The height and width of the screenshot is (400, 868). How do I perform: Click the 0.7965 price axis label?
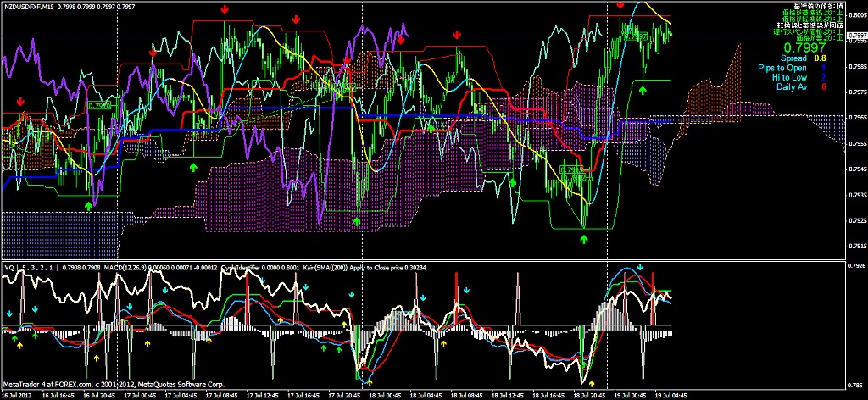pos(856,118)
